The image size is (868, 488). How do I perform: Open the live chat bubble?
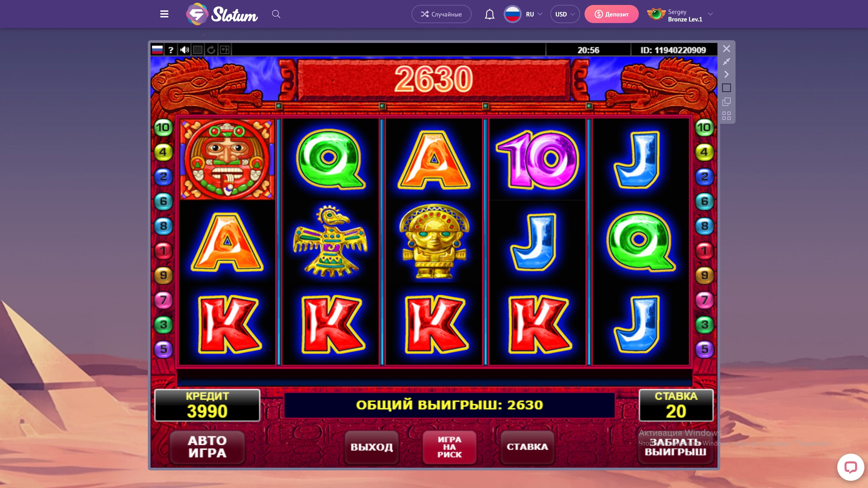(x=850, y=467)
